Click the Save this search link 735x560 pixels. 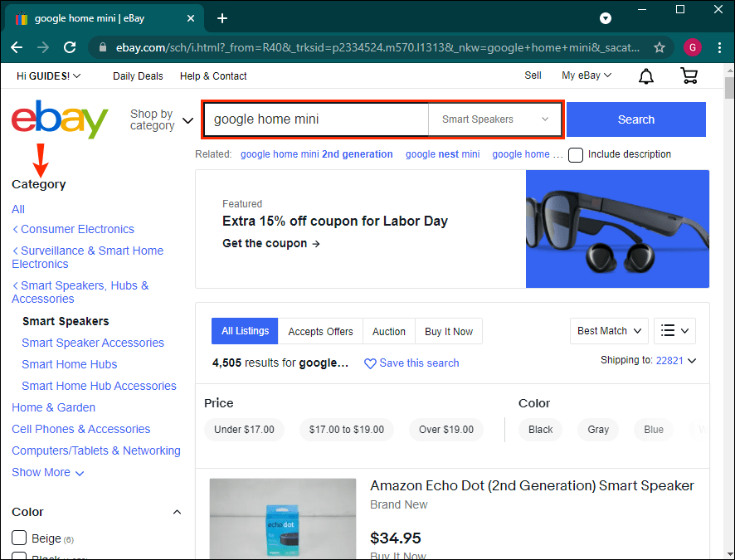tap(419, 363)
